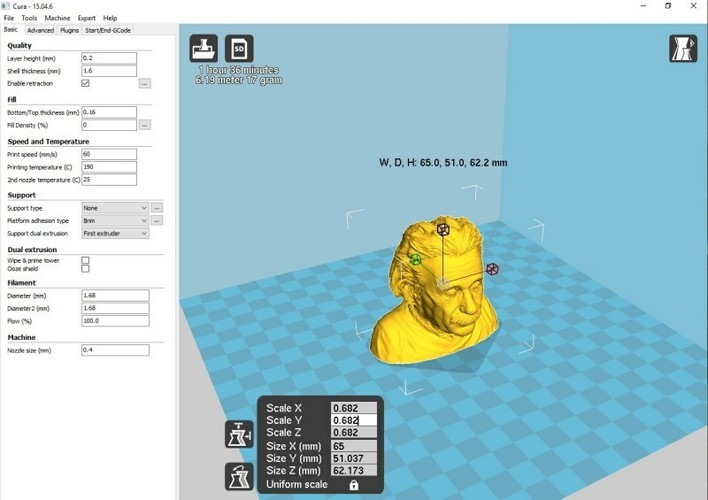Toggle the Enable retraction checkbox
Screen dimensions: 708x500
click(x=85, y=83)
